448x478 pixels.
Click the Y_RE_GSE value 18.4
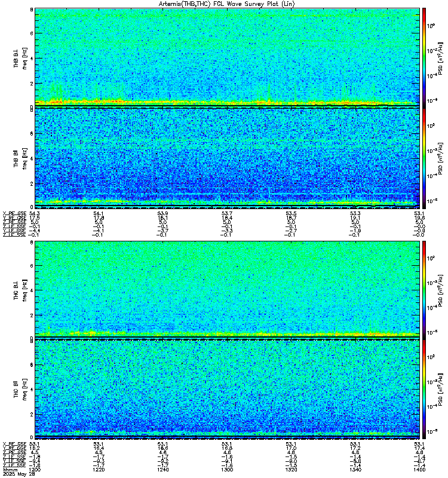(x=227, y=217)
